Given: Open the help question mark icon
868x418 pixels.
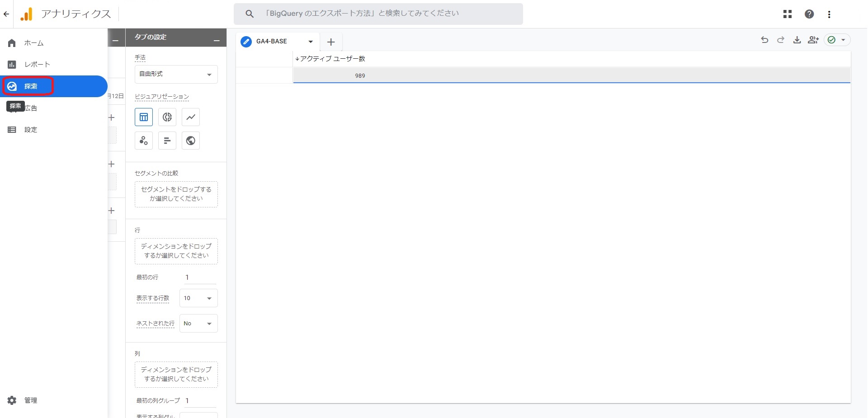Looking at the screenshot, I should click(x=809, y=14).
